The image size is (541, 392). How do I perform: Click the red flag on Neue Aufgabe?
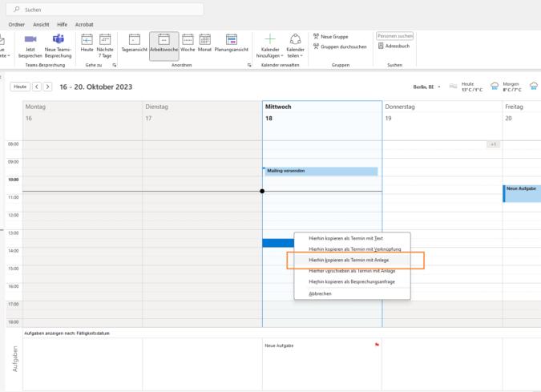pyautogui.click(x=377, y=345)
